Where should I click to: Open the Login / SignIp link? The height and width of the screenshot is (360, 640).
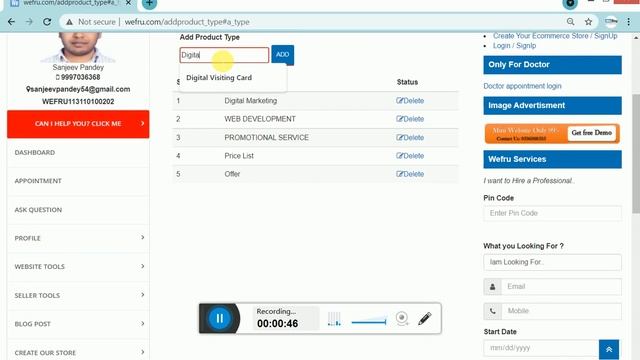514,46
